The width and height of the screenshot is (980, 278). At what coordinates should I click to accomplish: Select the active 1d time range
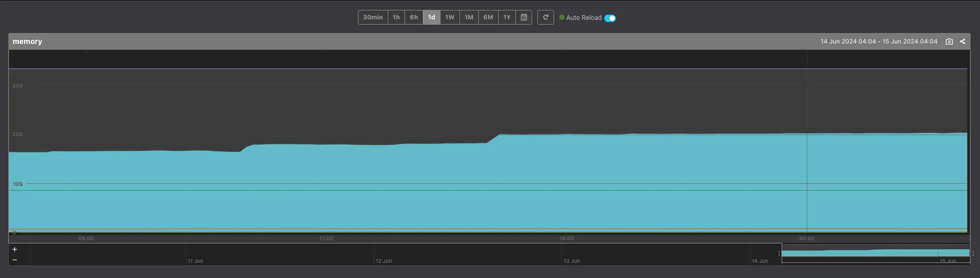point(432,17)
